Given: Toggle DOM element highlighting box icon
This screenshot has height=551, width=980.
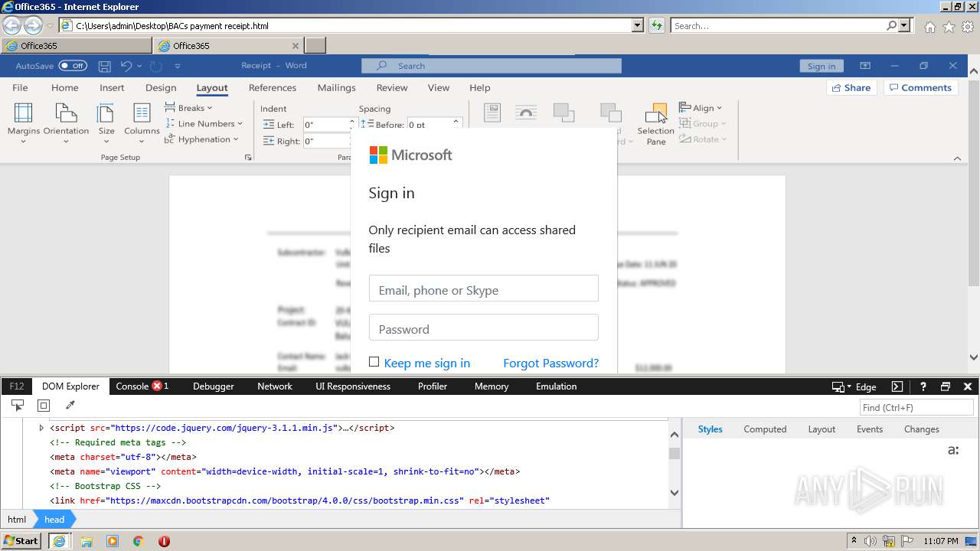Looking at the screenshot, I should [x=44, y=406].
